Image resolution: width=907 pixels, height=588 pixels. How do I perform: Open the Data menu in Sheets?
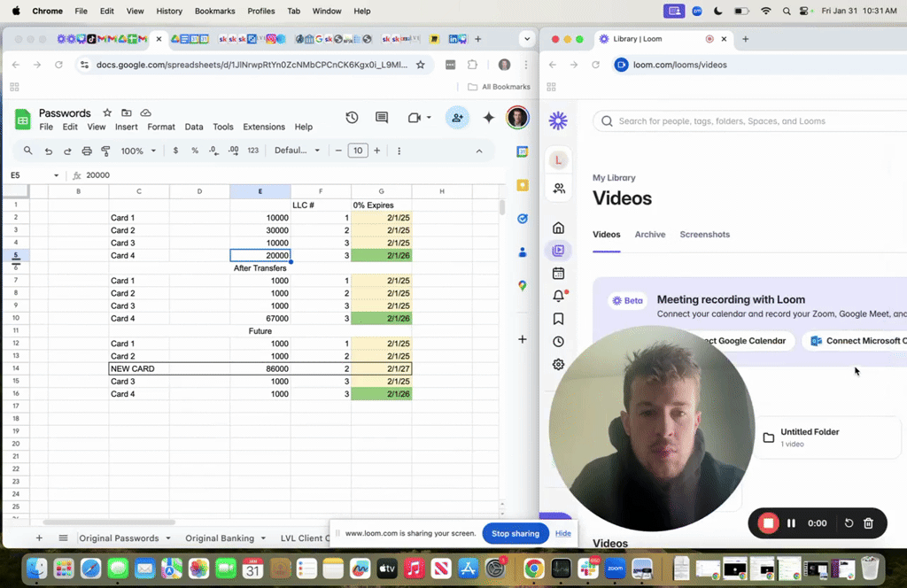(194, 128)
